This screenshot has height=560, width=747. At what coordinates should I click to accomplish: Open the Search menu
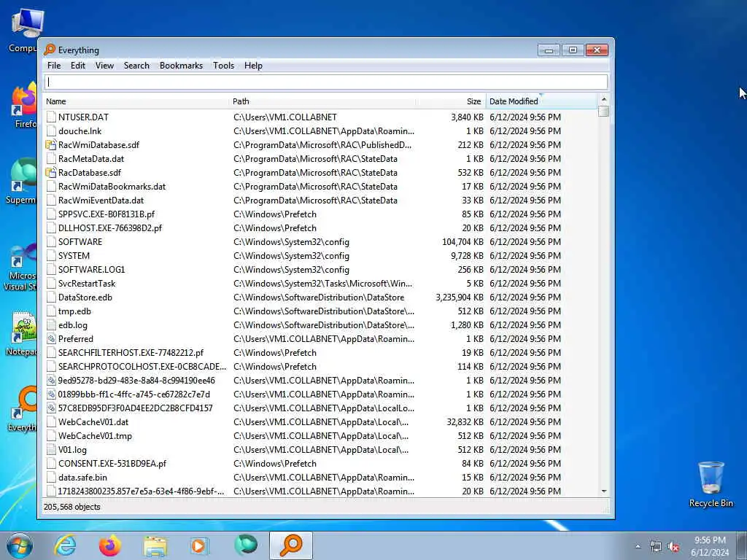coord(136,66)
